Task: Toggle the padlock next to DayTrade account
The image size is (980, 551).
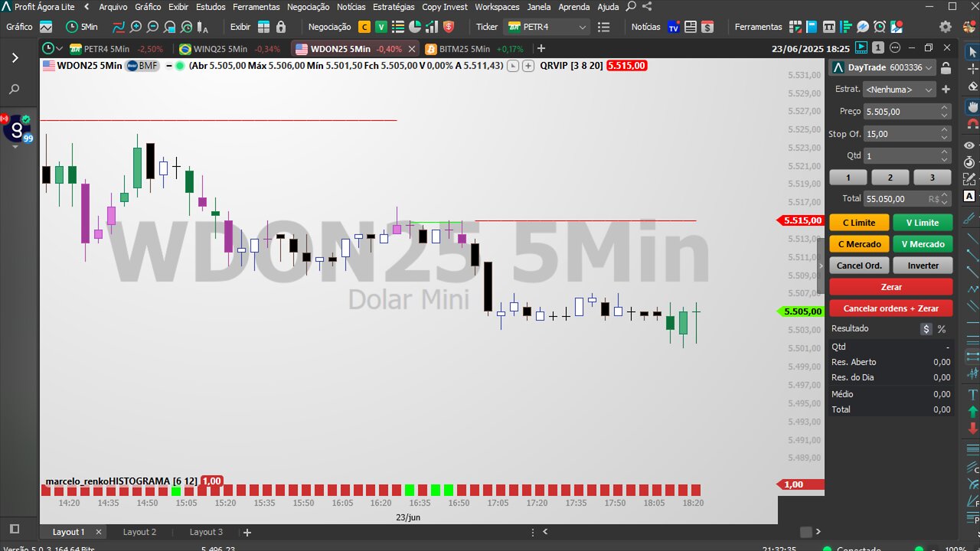Action: 946,67
